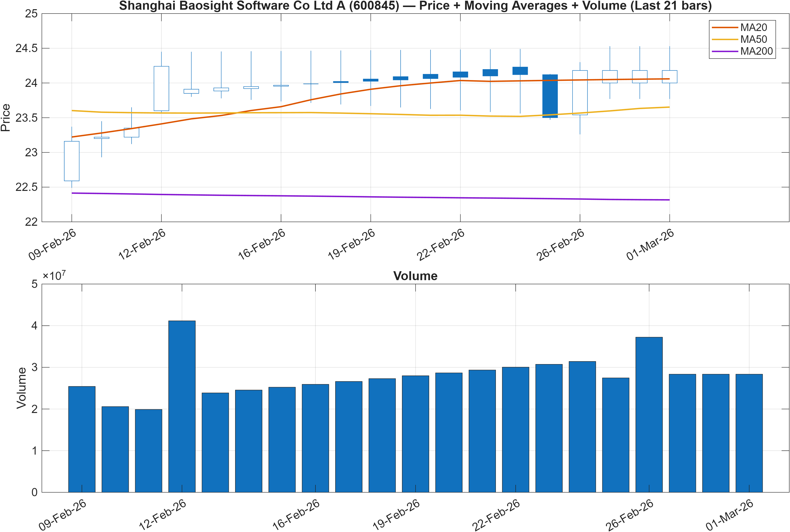
Task: Click the hollow candlestick at 26-Feb-26
Action: [580, 93]
